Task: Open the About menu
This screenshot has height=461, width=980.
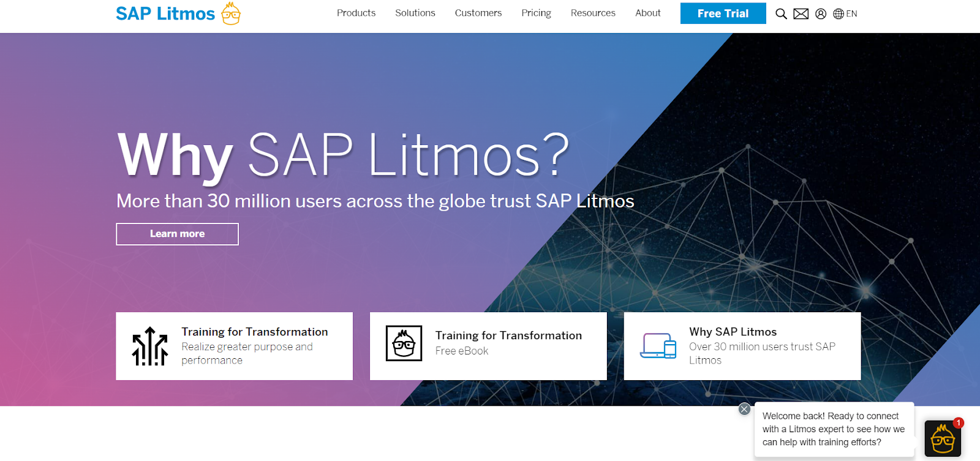Action: [x=647, y=13]
